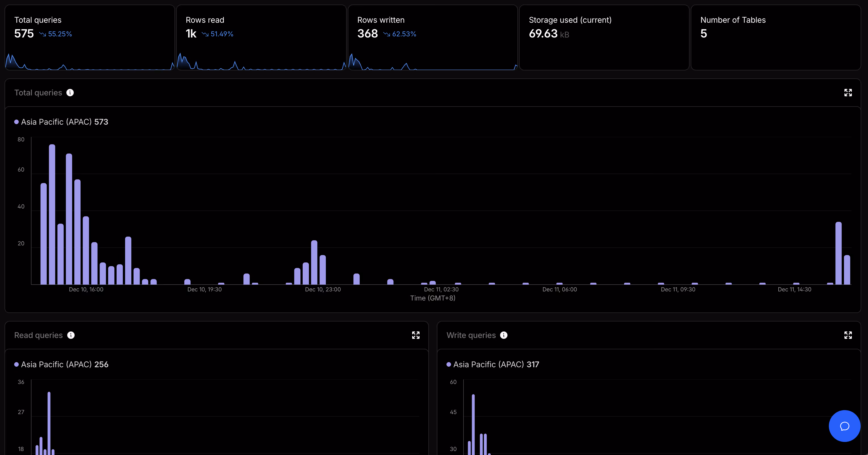Open info tooltip beside Total queries heading

pos(70,93)
